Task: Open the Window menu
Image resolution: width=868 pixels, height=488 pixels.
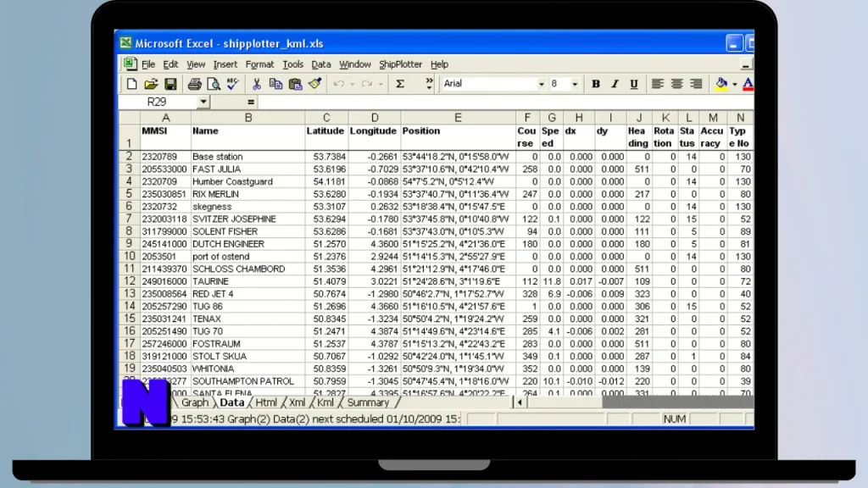Action: (355, 64)
